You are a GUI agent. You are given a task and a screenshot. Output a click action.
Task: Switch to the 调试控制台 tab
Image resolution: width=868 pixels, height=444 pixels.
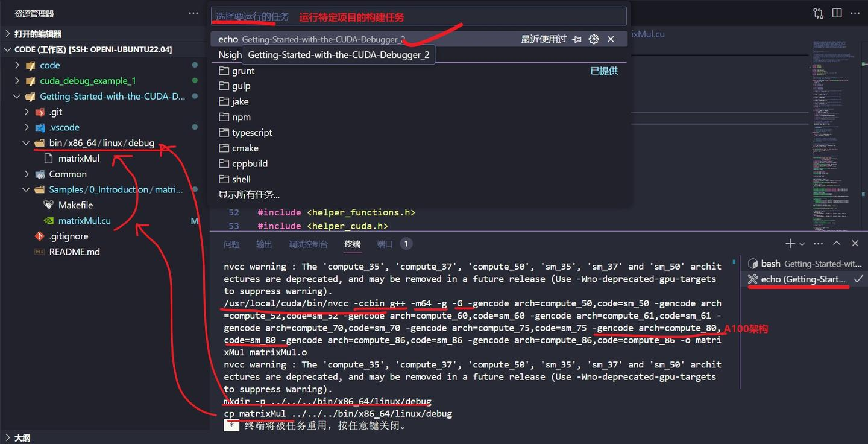click(x=308, y=244)
